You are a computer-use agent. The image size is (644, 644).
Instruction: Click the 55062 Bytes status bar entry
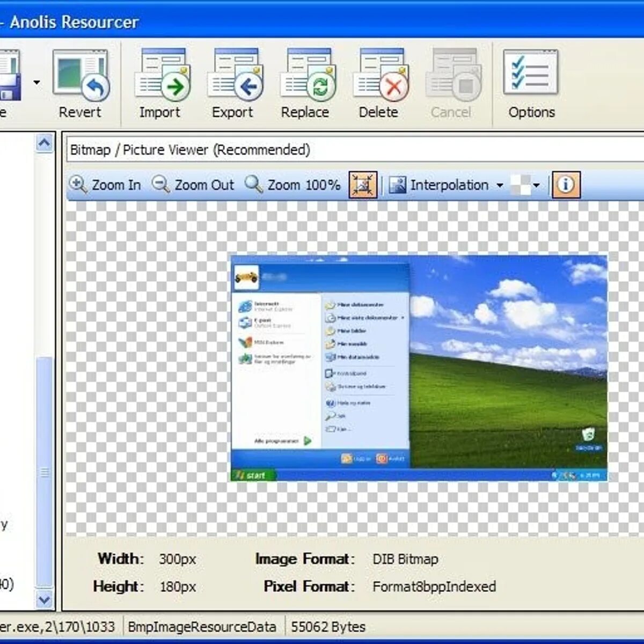click(328, 627)
